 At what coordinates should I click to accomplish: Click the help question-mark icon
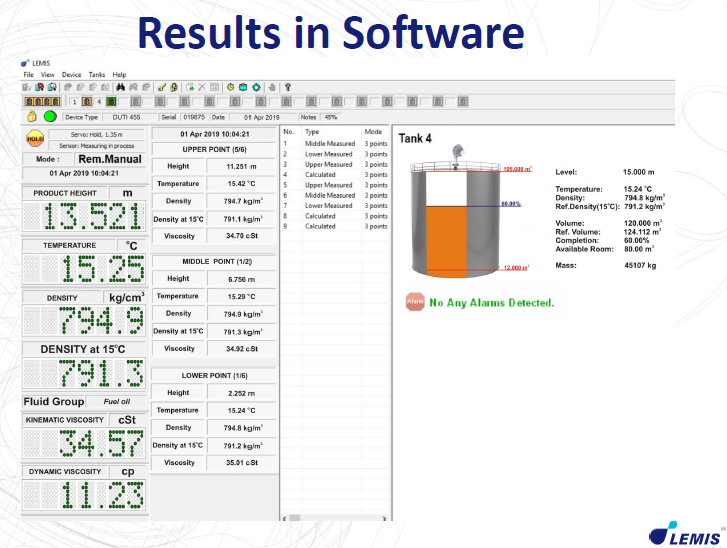point(288,87)
